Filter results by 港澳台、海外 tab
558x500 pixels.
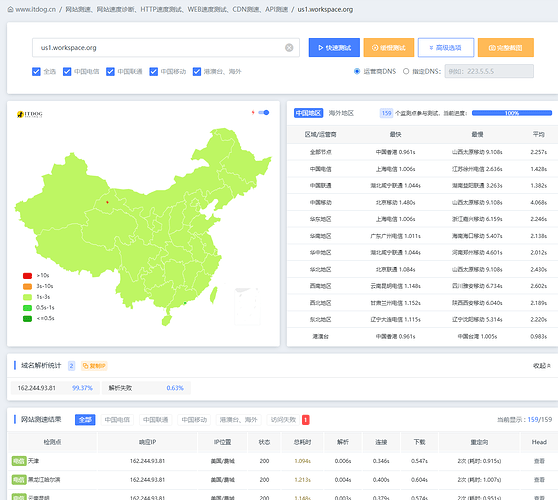pos(238,420)
